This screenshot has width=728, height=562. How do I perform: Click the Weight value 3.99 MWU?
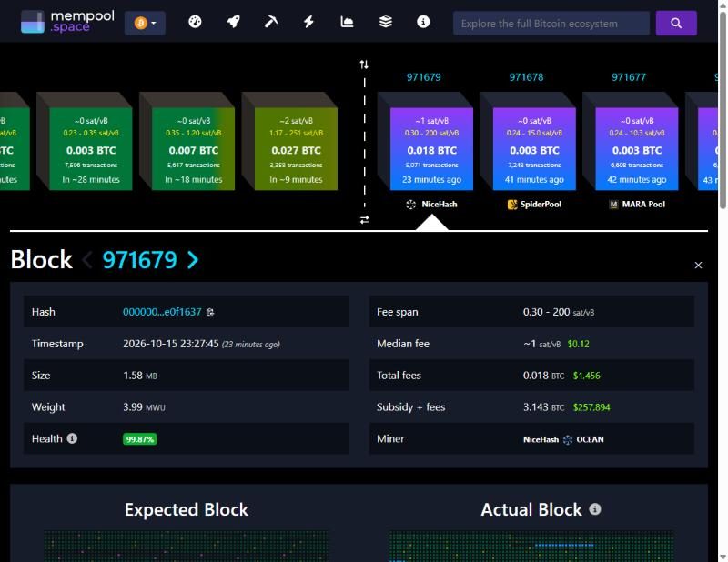click(144, 407)
